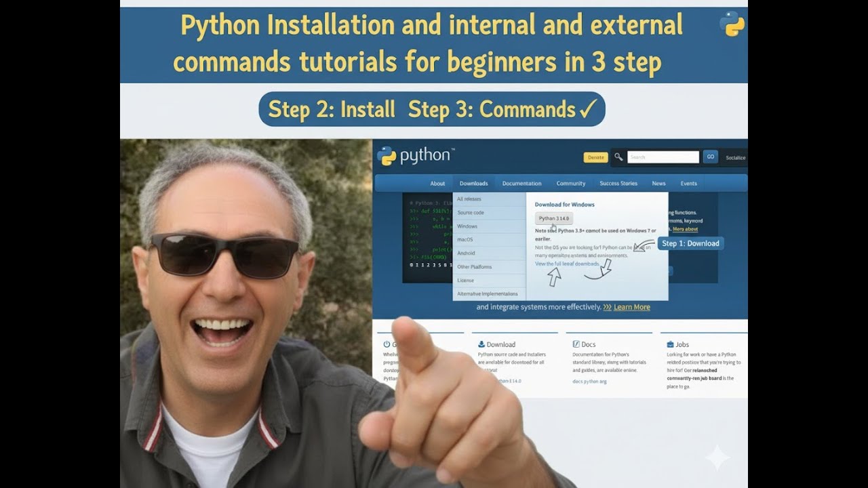Open the About navigation menu
The height and width of the screenshot is (488, 868).
tap(437, 184)
